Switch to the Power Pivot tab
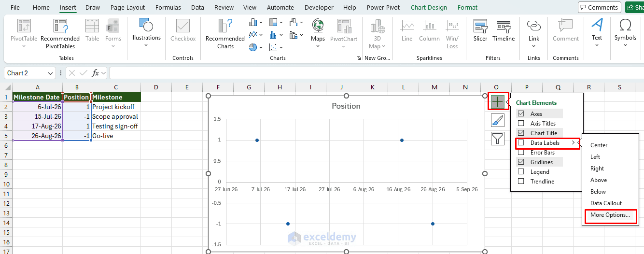 [x=383, y=7]
